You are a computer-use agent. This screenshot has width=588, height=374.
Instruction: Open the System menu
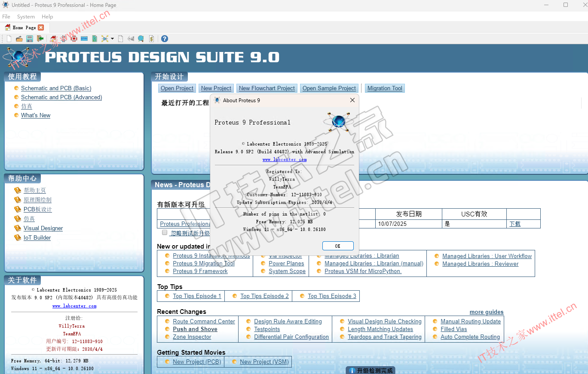tap(26, 17)
